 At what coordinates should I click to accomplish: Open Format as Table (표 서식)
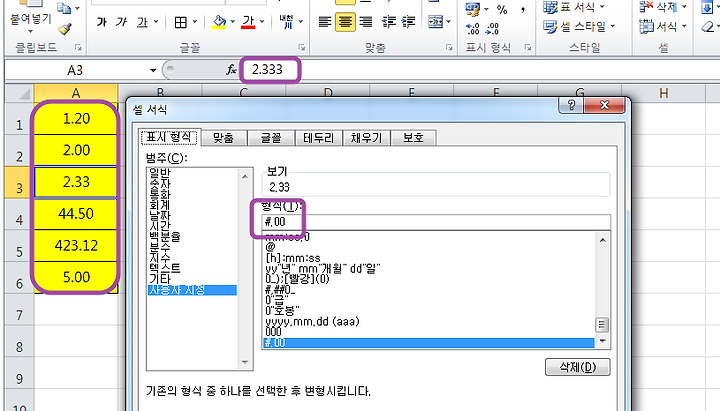[x=574, y=7]
